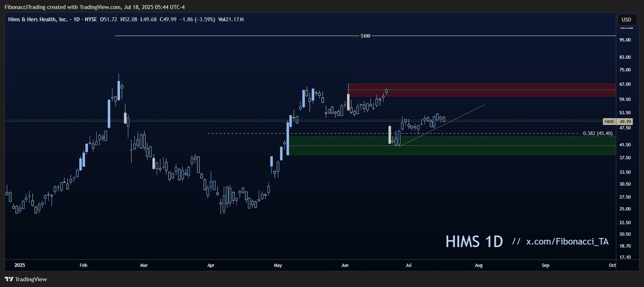Screen dimensions: 644x287
Task: Click the 37.50 price axis label
Action: tap(624, 158)
